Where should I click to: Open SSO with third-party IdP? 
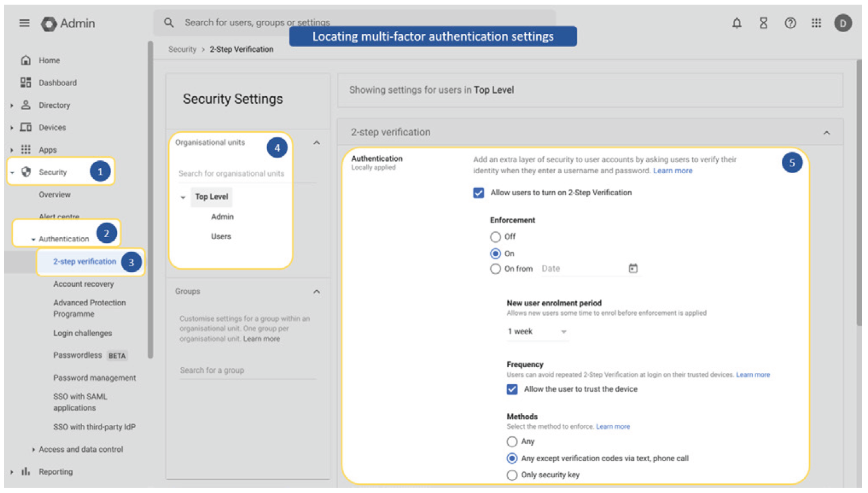click(94, 427)
